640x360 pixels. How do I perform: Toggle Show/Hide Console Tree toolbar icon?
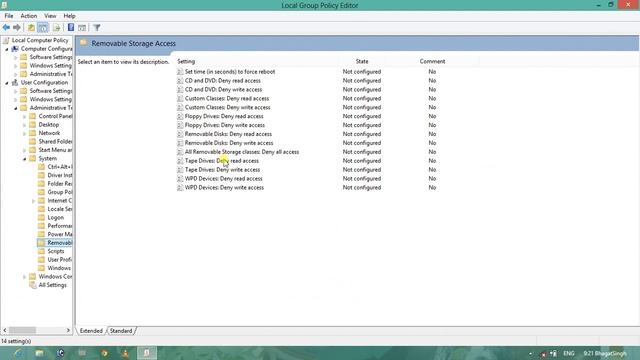43,28
